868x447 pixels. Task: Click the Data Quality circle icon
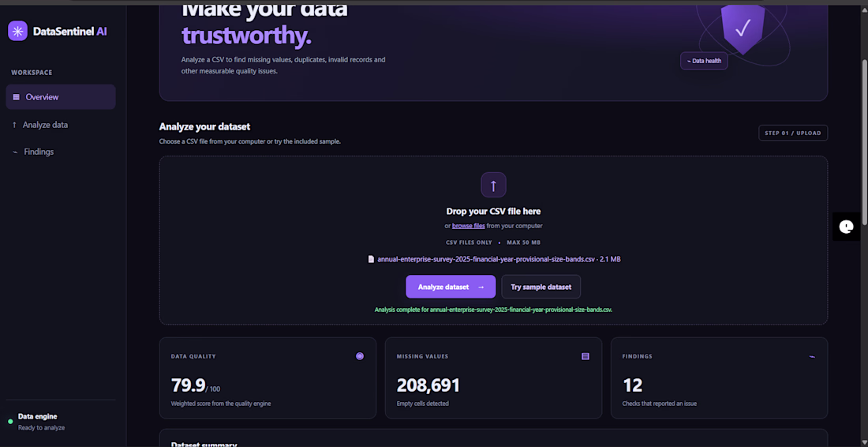tap(360, 356)
